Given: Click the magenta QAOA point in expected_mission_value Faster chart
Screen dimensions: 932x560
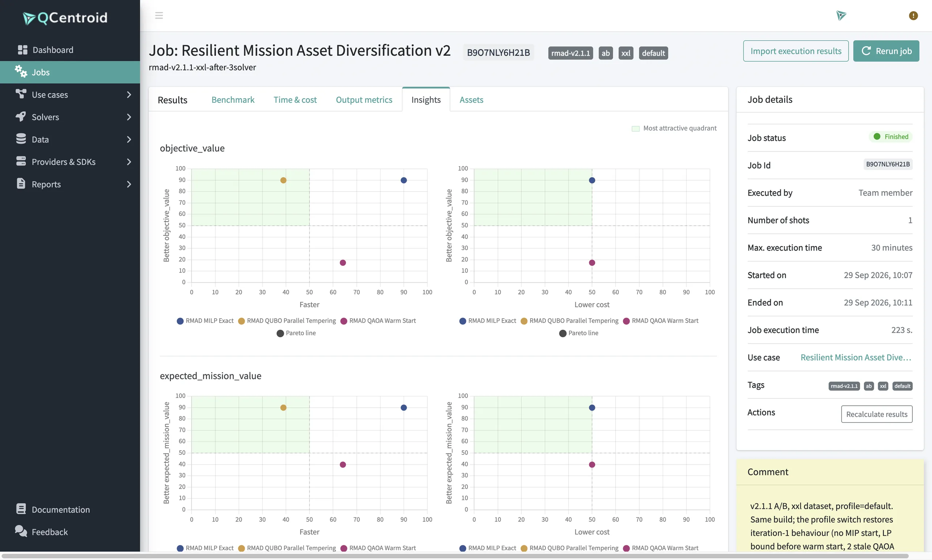Looking at the screenshot, I should tap(343, 465).
